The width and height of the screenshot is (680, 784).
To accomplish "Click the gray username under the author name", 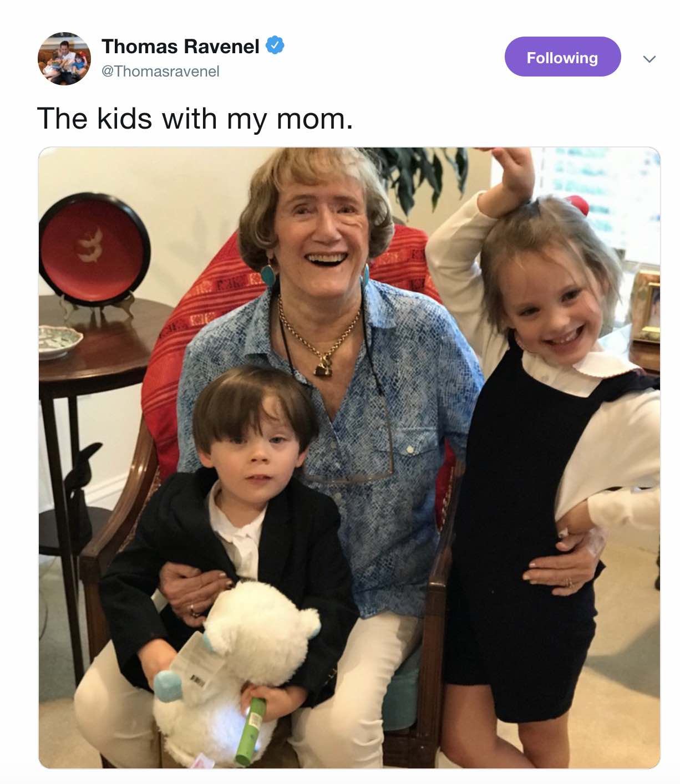I will tap(160, 72).
